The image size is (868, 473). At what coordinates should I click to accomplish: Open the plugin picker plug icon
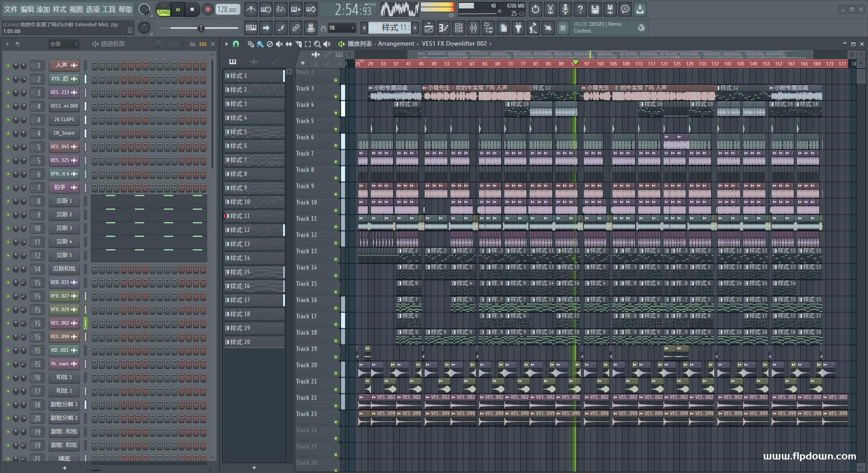(518, 28)
